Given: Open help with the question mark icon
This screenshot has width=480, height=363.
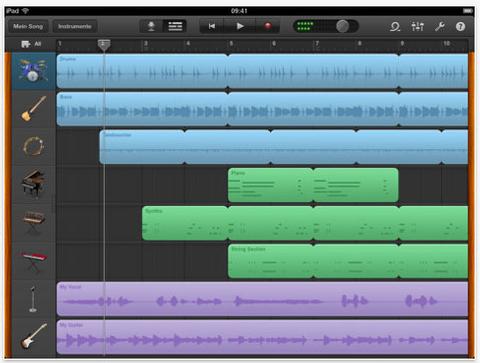Looking at the screenshot, I should [460, 26].
